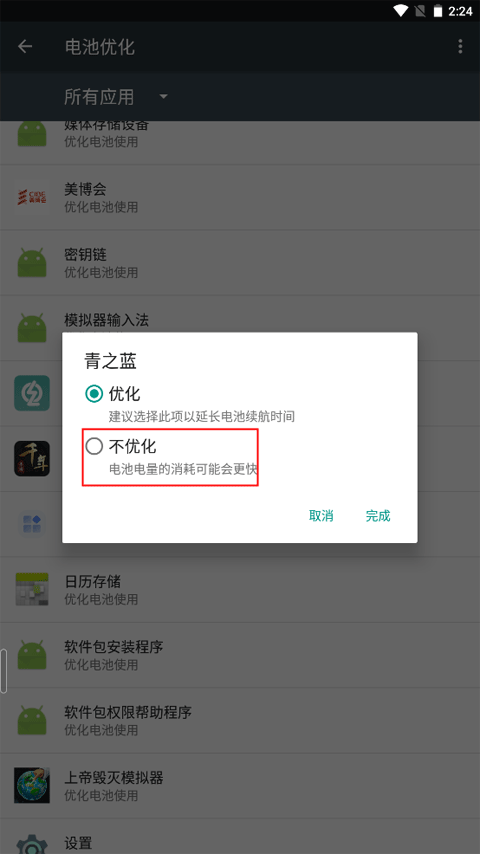
Task: Open the 所有应用 filter spinner
Action: pyautogui.click(x=116, y=97)
